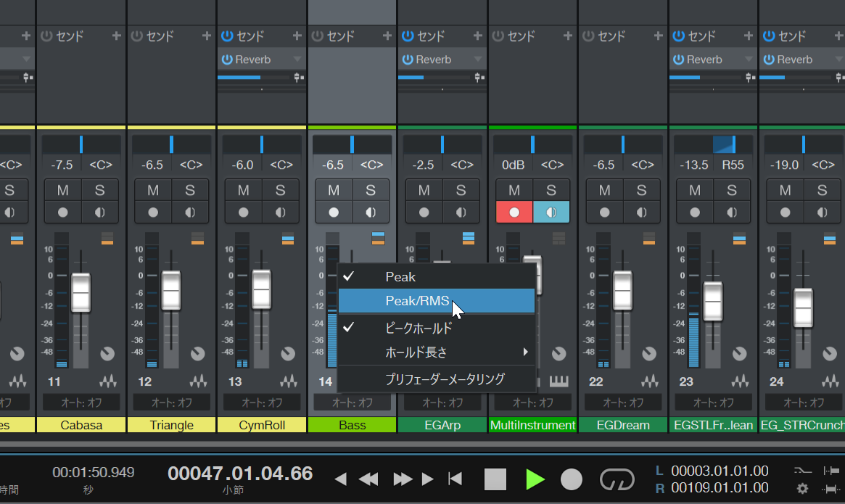This screenshot has width=845, height=504.
Task: Toggle ピークホールド in context menu
Action: coord(437,328)
